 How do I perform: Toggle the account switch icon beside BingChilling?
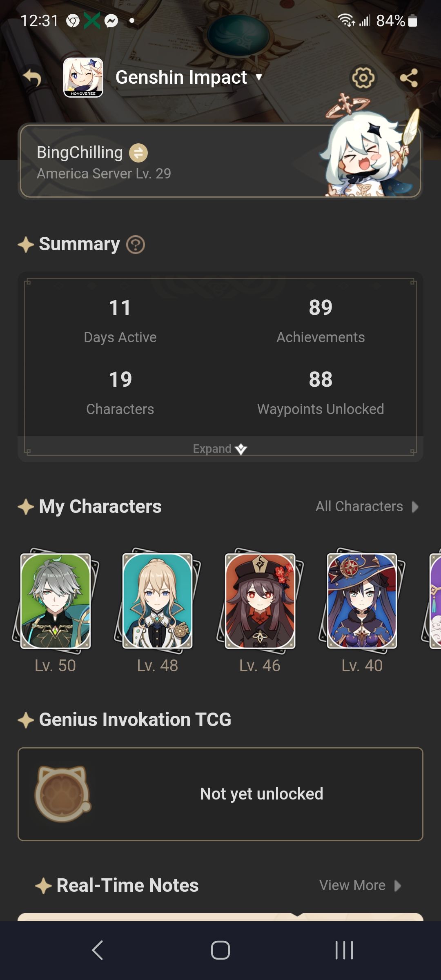pos(138,153)
